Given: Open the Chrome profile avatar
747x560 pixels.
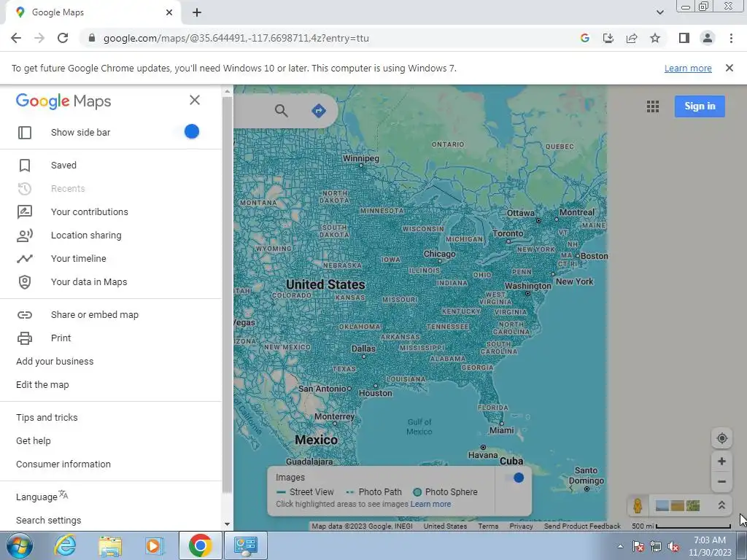Looking at the screenshot, I should [x=708, y=38].
